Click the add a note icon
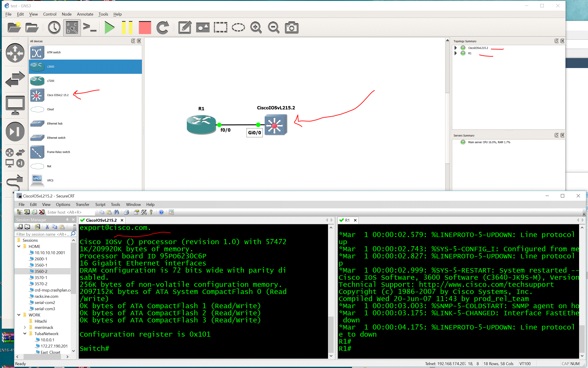Image resolution: width=588 pixels, height=368 pixels. point(185,28)
